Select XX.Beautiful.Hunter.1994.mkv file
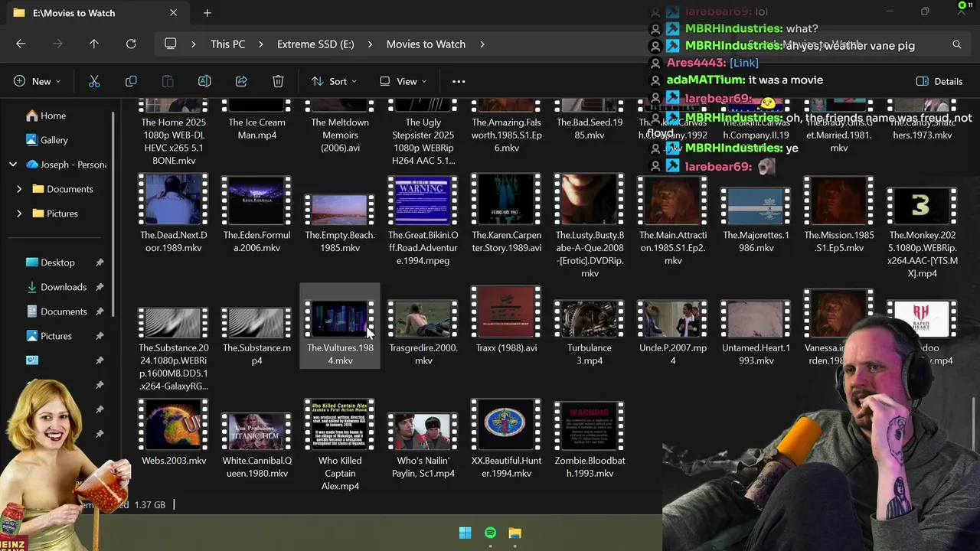 [507, 439]
